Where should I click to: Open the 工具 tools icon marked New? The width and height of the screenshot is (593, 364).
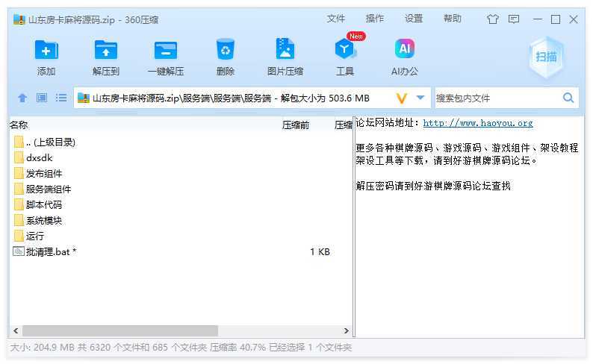(x=344, y=49)
